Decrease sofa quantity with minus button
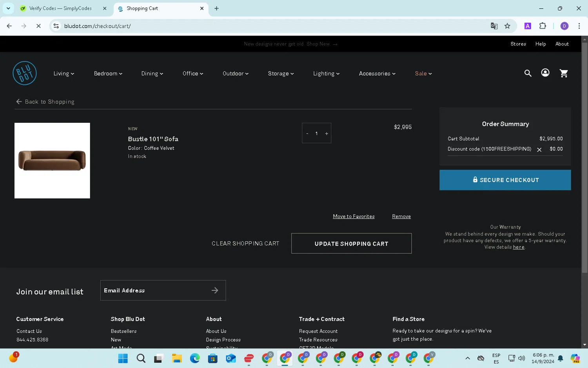Image resolution: width=588 pixels, height=368 pixels. tap(307, 133)
